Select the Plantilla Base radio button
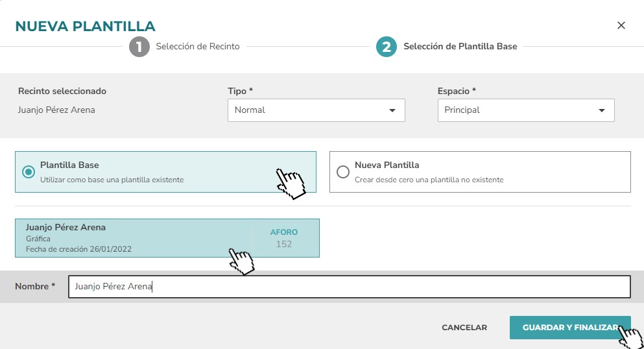This screenshot has width=644, height=349. click(29, 172)
